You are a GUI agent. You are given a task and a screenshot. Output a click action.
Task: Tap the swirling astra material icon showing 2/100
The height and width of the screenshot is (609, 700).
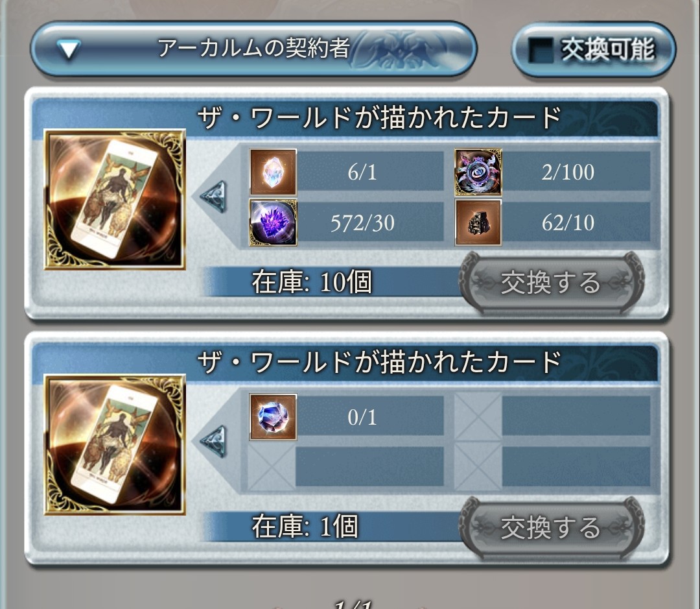[x=478, y=172]
